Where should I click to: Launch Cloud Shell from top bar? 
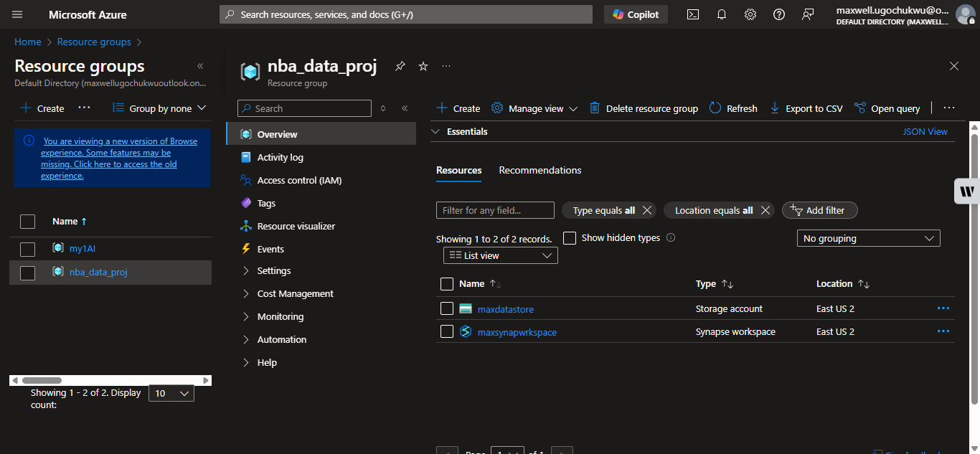click(x=693, y=14)
